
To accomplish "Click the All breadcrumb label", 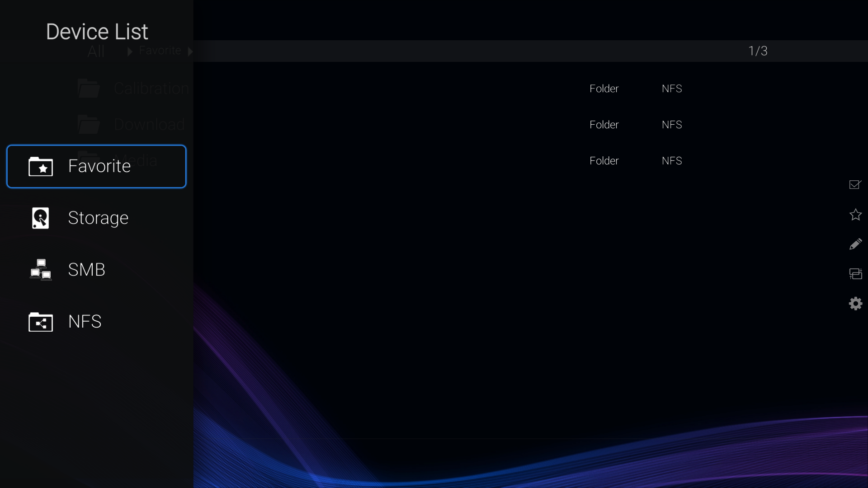I will 96,51.
